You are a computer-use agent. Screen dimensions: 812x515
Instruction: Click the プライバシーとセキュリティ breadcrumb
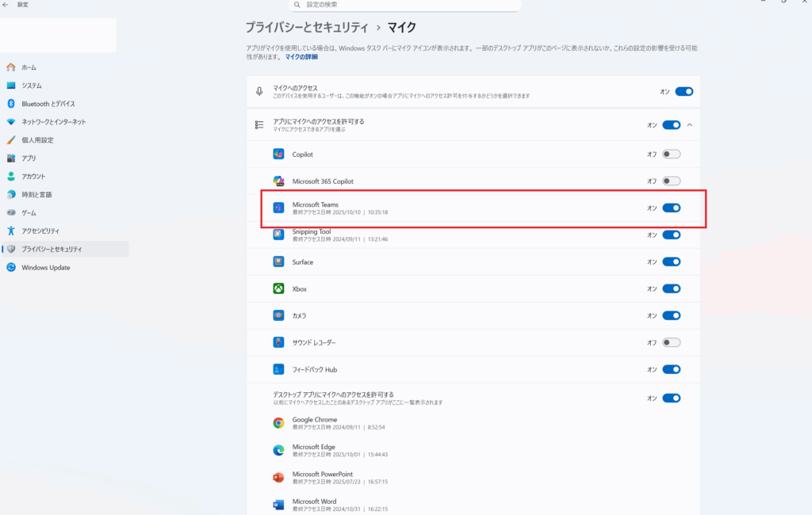[x=307, y=28]
